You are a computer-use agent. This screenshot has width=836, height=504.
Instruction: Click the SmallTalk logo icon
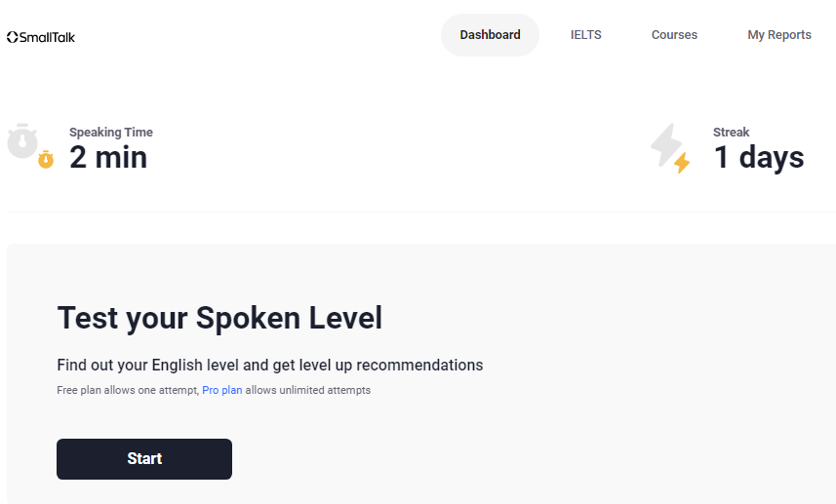click(12, 37)
